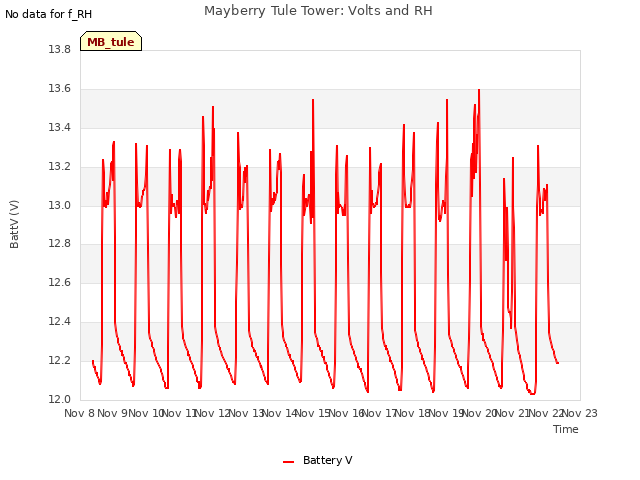Click the 12.6 y-axis label
The width and height of the screenshot is (640, 480).
(60, 282)
